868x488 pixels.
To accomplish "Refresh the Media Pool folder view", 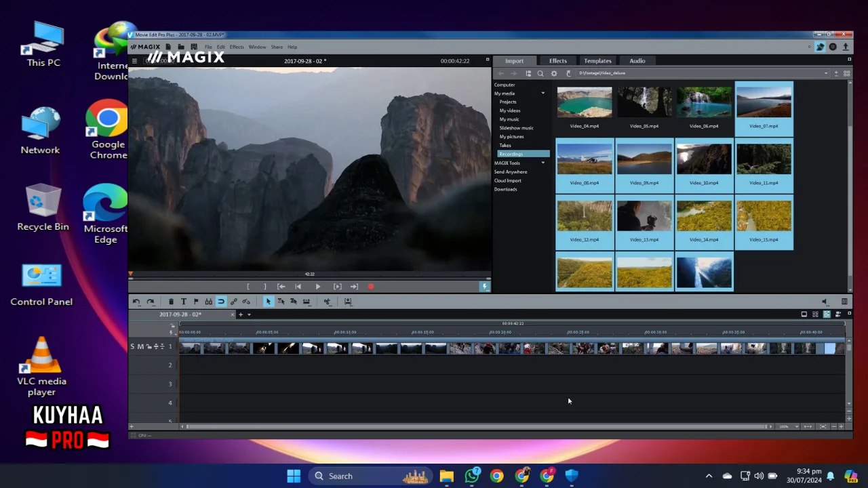I will pos(568,73).
